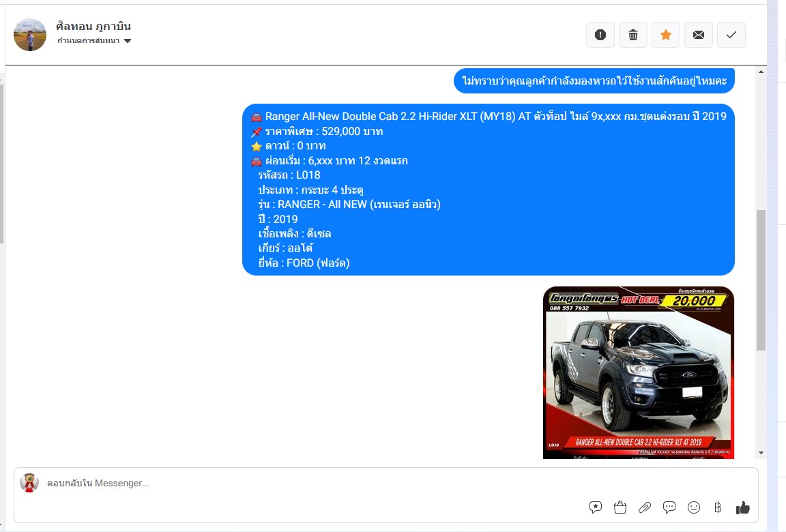The height and width of the screenshot is (532, 786).
Task: Select the เชื้อเพลิง : ดีเซล line
Action: 295,233
